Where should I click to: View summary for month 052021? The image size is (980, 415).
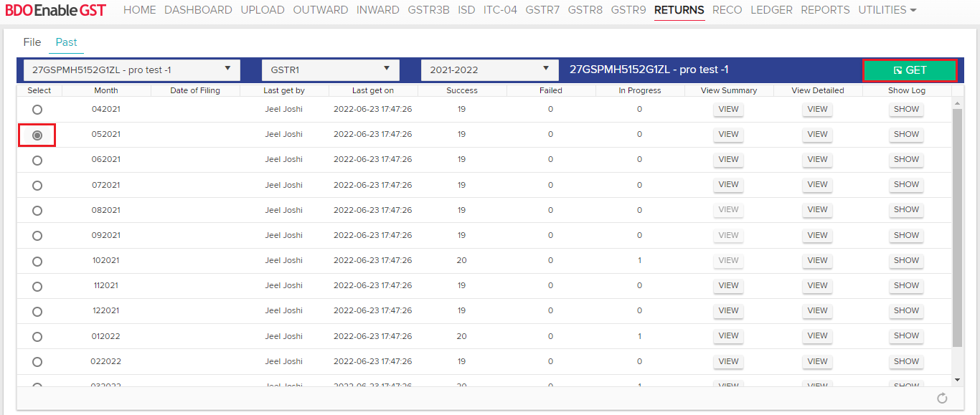coord(728,135)
